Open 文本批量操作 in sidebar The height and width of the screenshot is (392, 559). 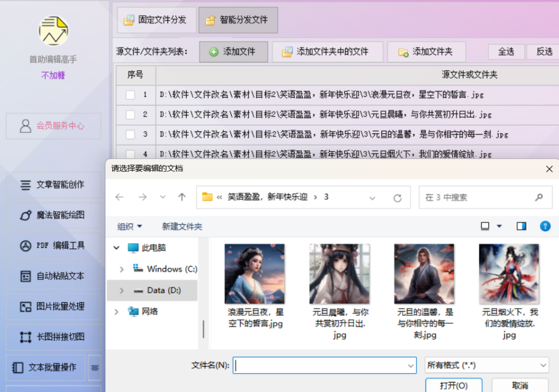pos(46,367)
